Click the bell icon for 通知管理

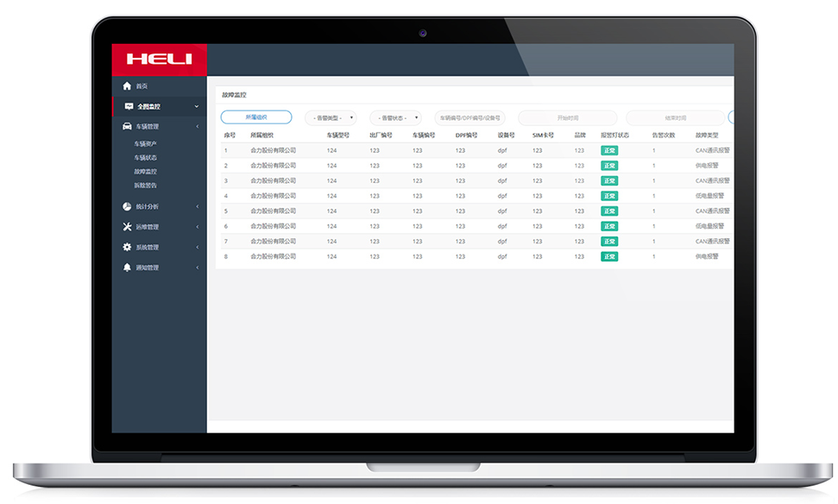click(x=128, y=268)
